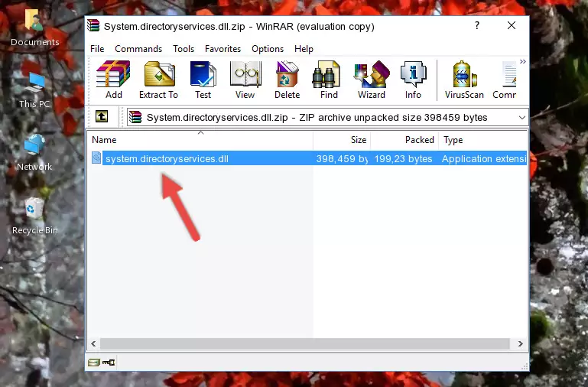This screenshot has height=387, width=588.
Task: Select the system.directoryservices.dll file name
Action: click(x=167, y=158)
